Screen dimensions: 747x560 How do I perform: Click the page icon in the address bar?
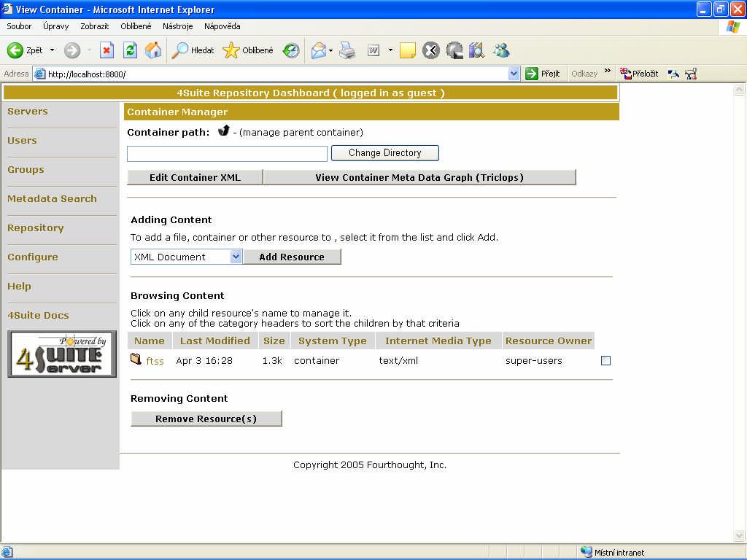point(40,74)
